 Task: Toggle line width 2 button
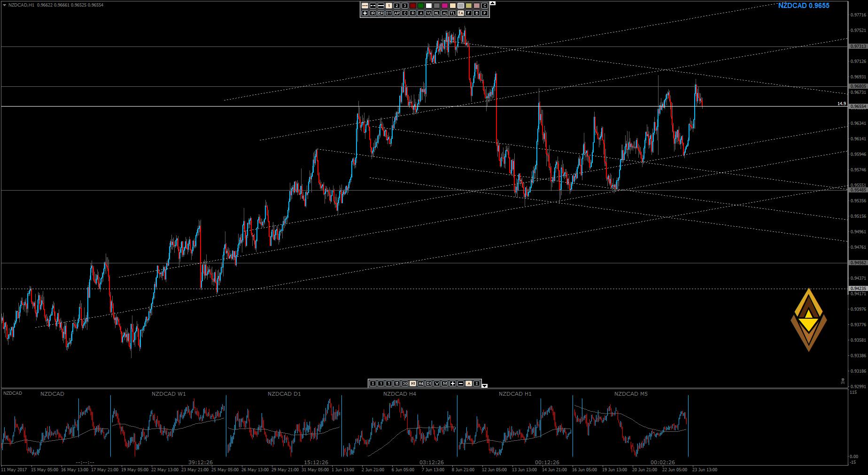point(397,6)
